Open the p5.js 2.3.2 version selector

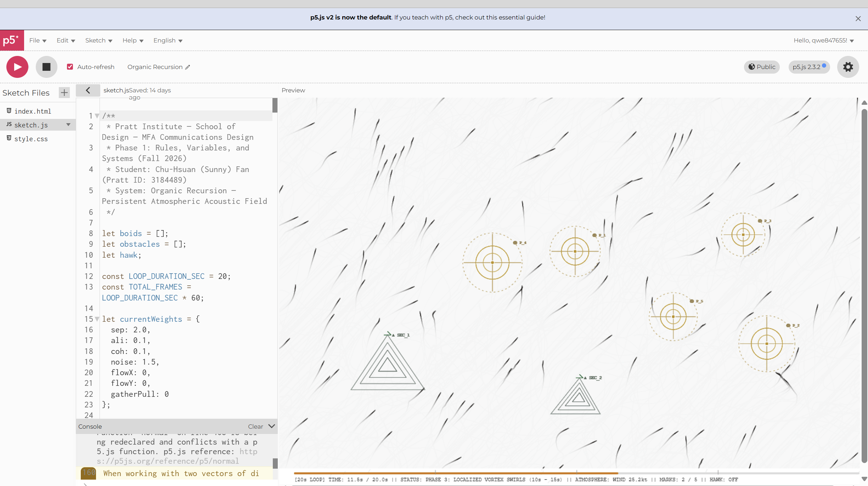[x=809, y=67]
